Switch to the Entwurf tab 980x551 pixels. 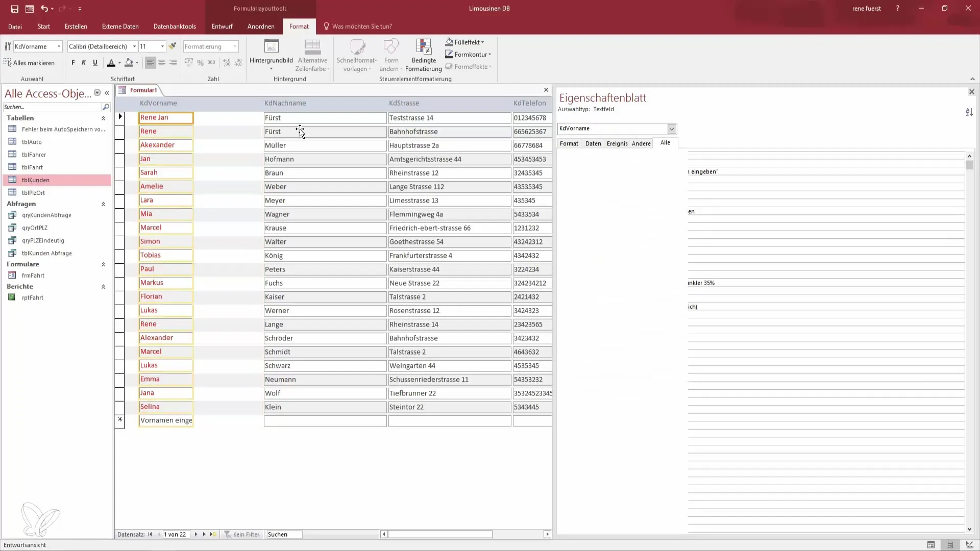[x=222, y=27]
